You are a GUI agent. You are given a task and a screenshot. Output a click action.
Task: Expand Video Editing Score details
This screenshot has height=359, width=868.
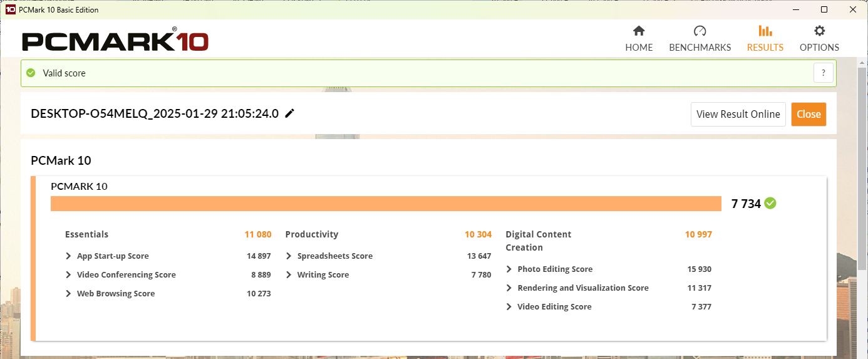tap(509, 307)
